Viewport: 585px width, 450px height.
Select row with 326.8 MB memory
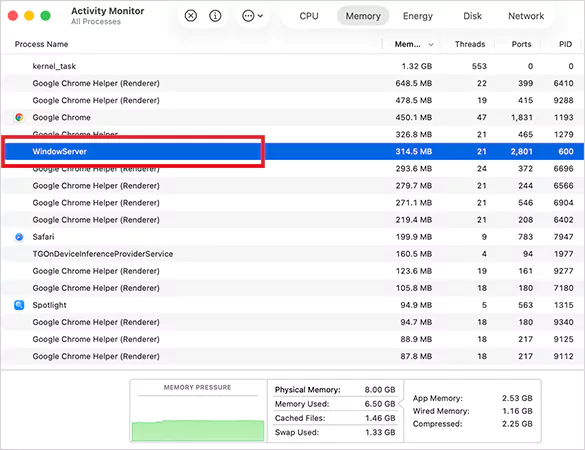pyautogui.click(x=292, y=134)
